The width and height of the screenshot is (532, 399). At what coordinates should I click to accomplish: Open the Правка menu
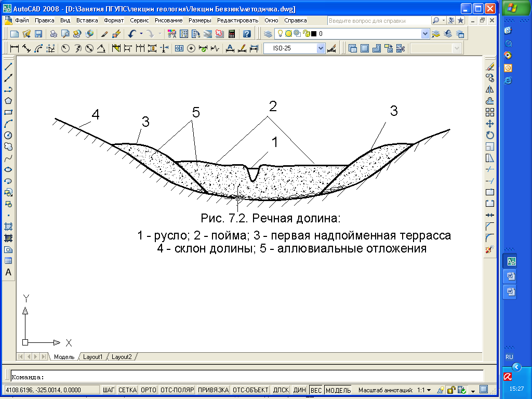coord(45,20)
